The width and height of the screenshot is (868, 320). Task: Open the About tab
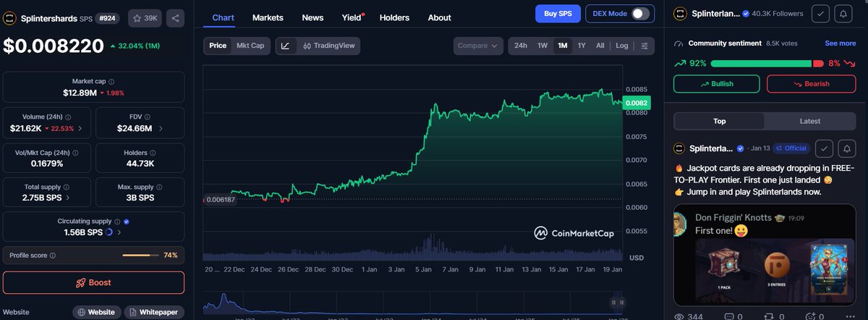click(439, 17)
